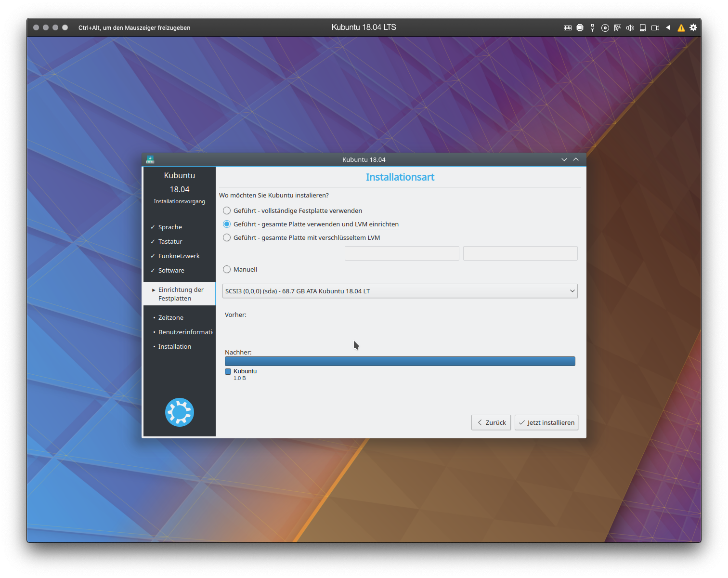Screen dimensions: 728x578
Task: Click the Installationsart heading
Action: (x=400, y=177)
